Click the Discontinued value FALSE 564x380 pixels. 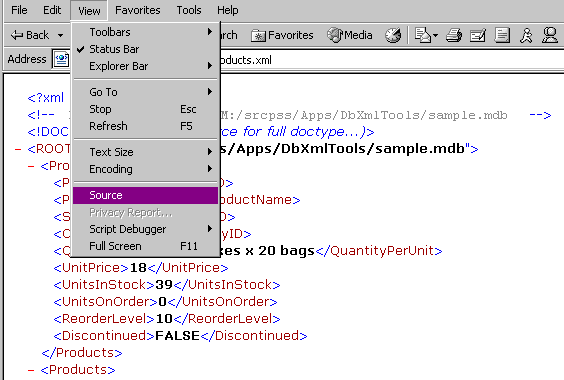click(x=177, y=335)
